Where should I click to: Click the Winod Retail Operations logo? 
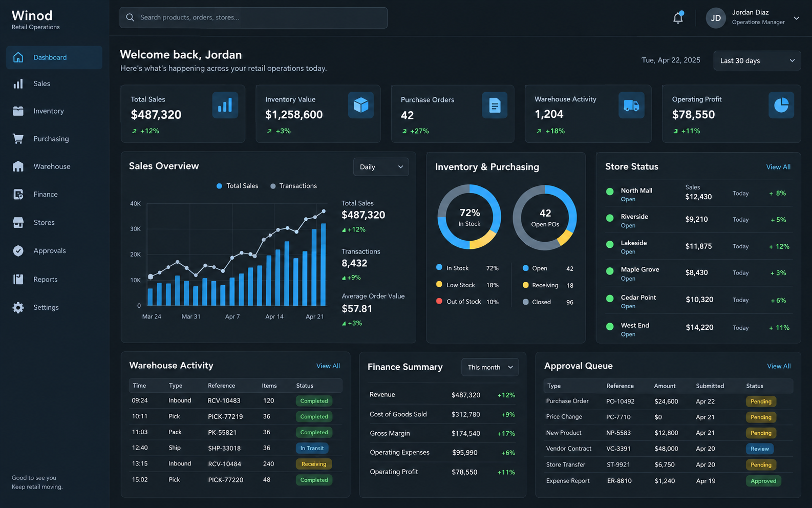pos(35,19)
